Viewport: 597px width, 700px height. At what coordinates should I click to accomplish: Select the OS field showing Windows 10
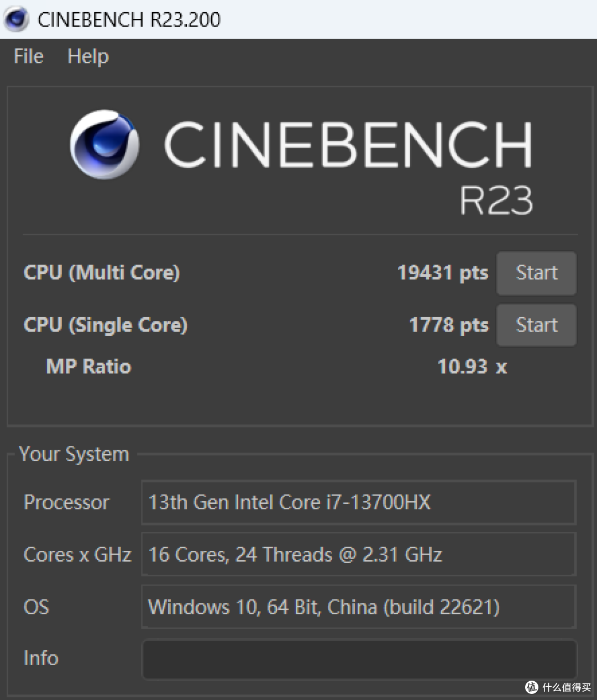[x=359, y=607]
